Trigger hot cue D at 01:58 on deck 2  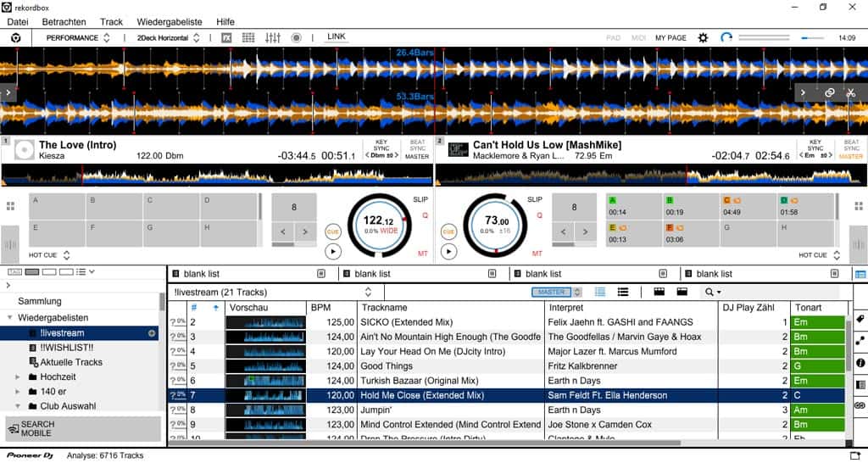(806, 207)
